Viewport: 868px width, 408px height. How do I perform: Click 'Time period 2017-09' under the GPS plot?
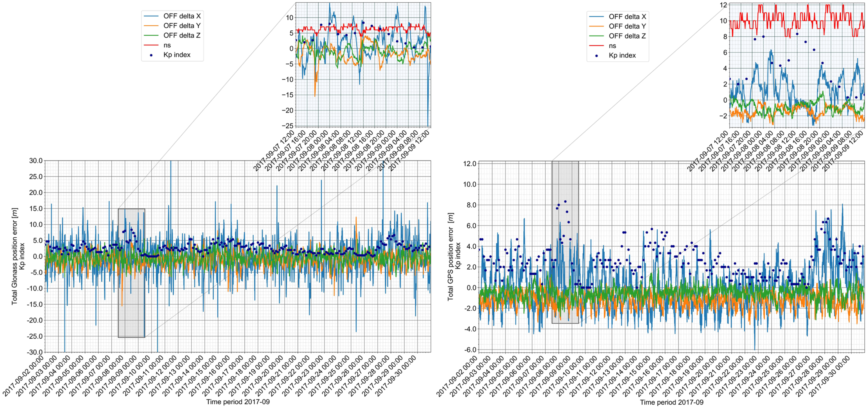(x=671, y=402)
